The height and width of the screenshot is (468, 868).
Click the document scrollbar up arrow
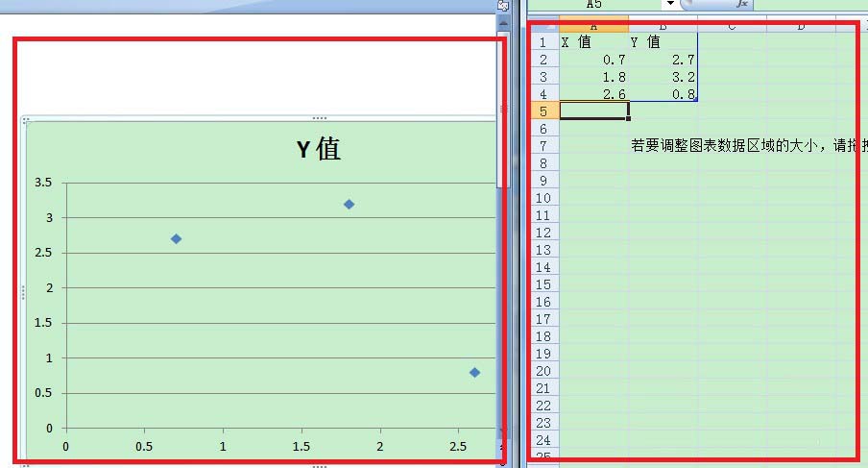pyautogui.click(x=503, y=24)
